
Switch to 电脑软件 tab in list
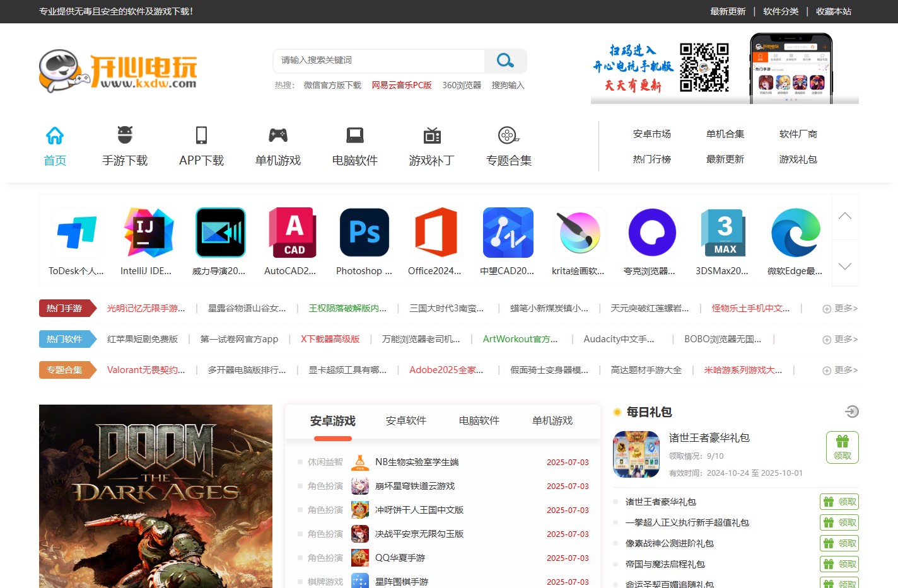[479, 421]
